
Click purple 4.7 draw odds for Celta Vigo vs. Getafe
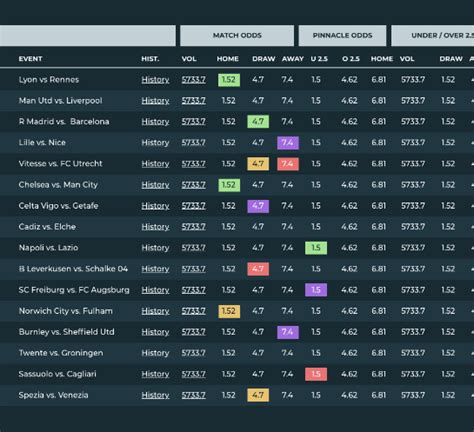(258, 206)
